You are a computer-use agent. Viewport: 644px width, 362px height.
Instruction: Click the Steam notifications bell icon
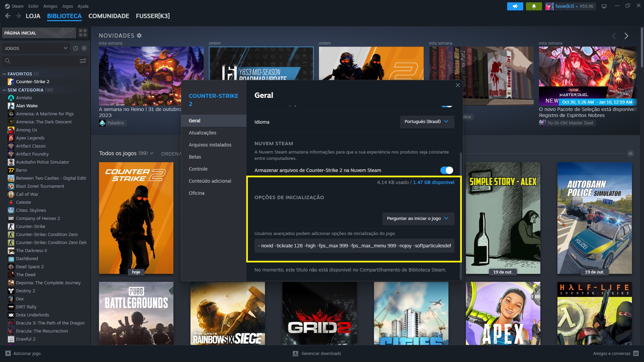(533, 6)
